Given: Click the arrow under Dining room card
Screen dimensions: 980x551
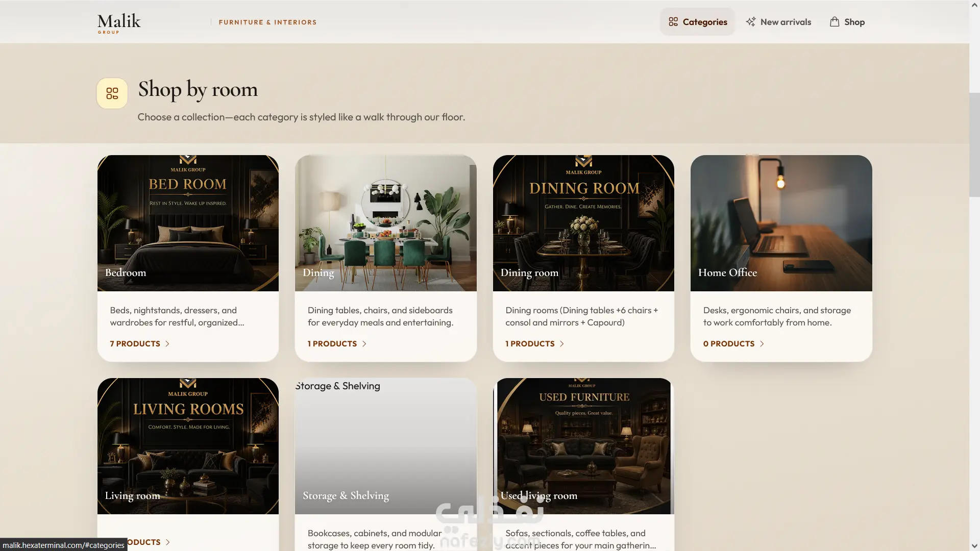Looking at the screenshot, I should (562, 344).
